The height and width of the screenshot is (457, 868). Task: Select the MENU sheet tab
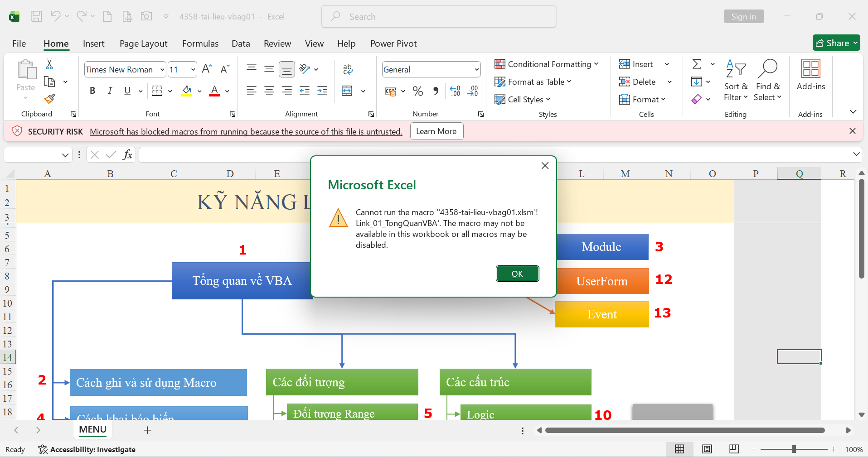(x=92, y=429)
